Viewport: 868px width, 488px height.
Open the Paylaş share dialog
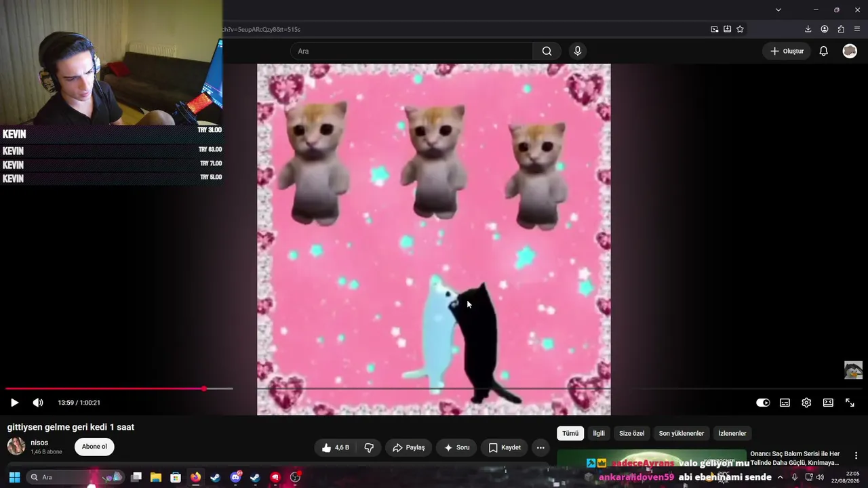[408, 447]
